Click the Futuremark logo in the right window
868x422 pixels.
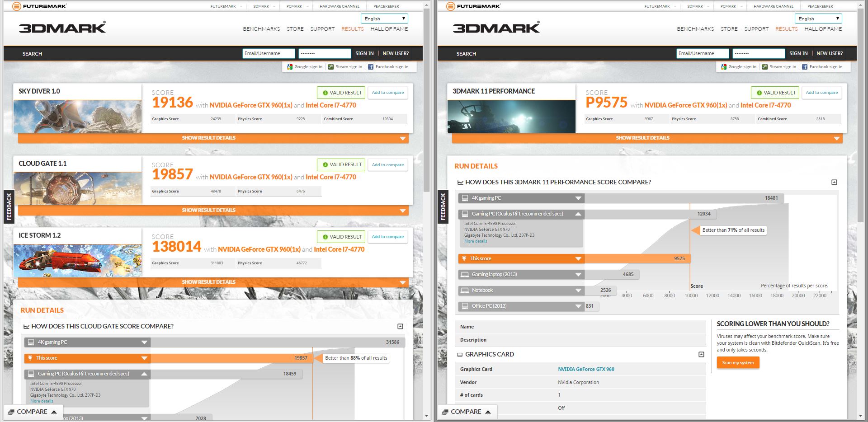tap(473, 6)
